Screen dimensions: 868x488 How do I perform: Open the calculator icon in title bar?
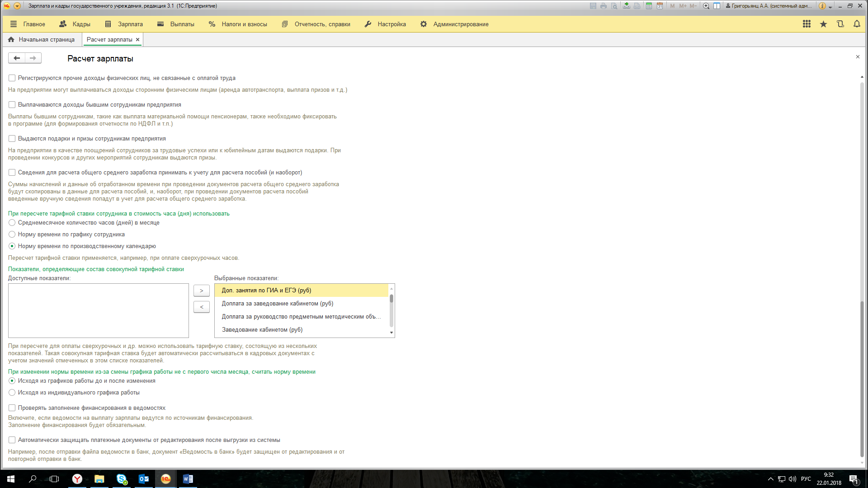click(649, 6)
